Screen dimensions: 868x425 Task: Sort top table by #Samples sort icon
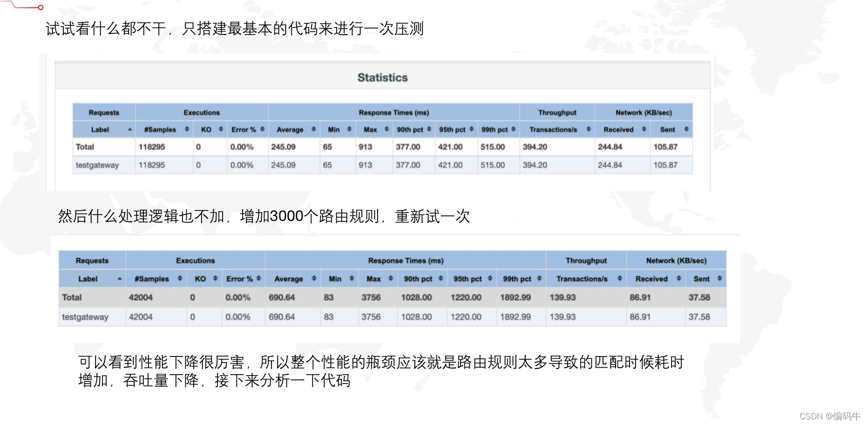(187, 130)
